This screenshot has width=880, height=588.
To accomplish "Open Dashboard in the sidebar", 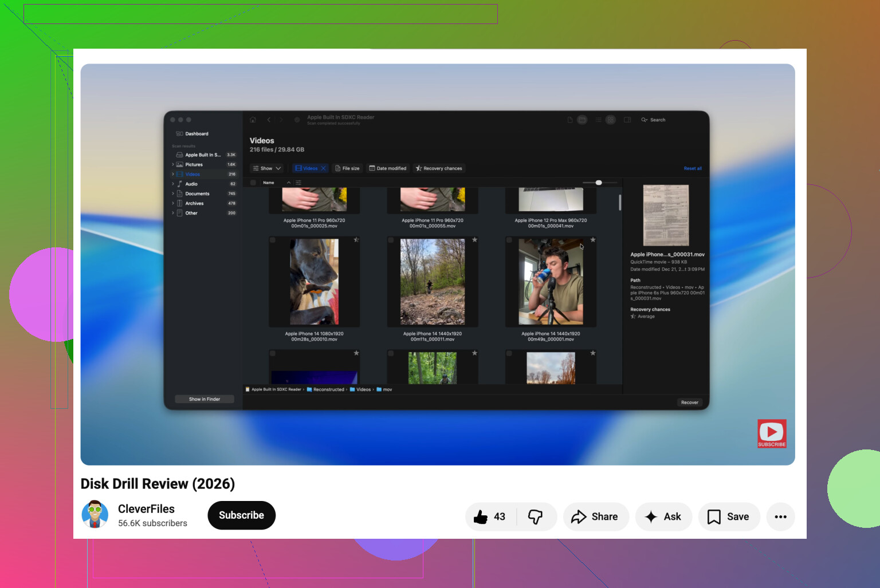I will click(192, 133).
